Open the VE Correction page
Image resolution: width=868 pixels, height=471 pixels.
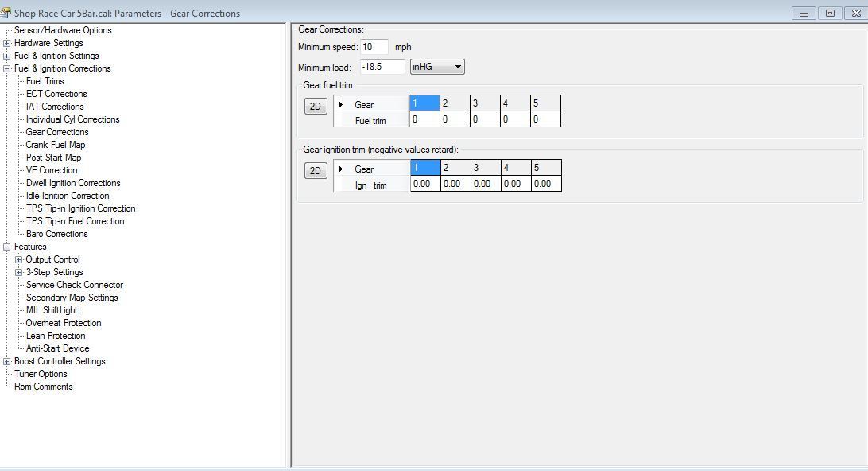click(x=52, y=170)
